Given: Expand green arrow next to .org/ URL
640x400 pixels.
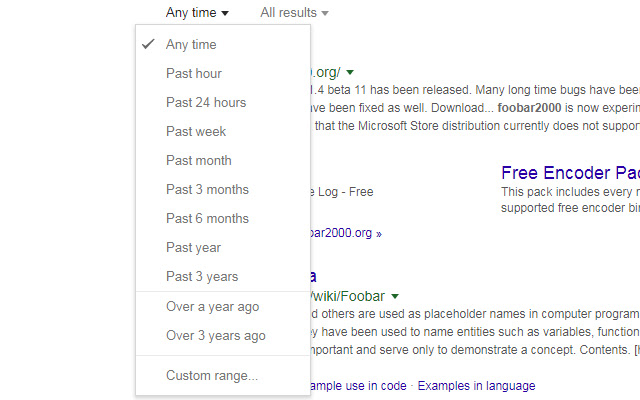Looking at the screenshot, I should 350,73.
